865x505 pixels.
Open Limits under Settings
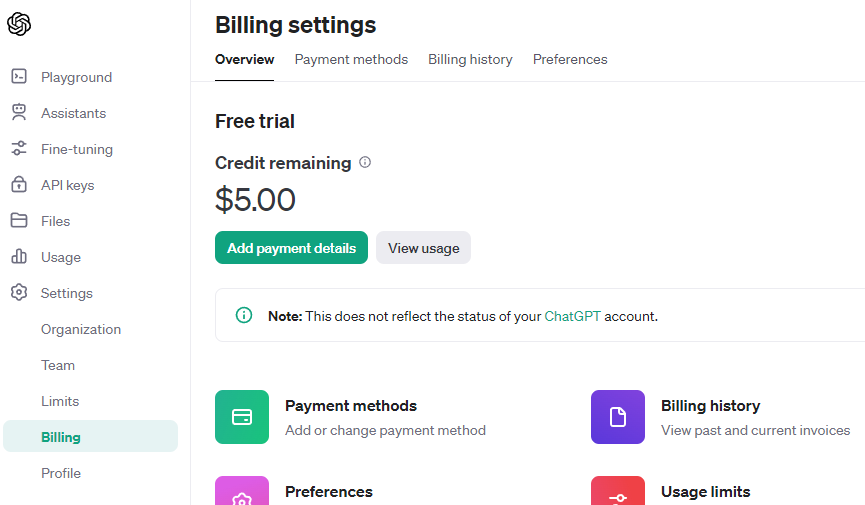60,401
